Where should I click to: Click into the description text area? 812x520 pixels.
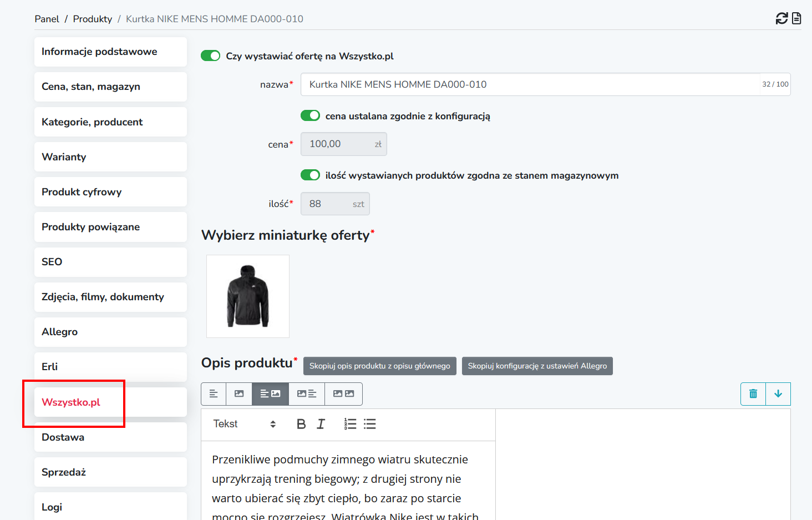point(348,481)
